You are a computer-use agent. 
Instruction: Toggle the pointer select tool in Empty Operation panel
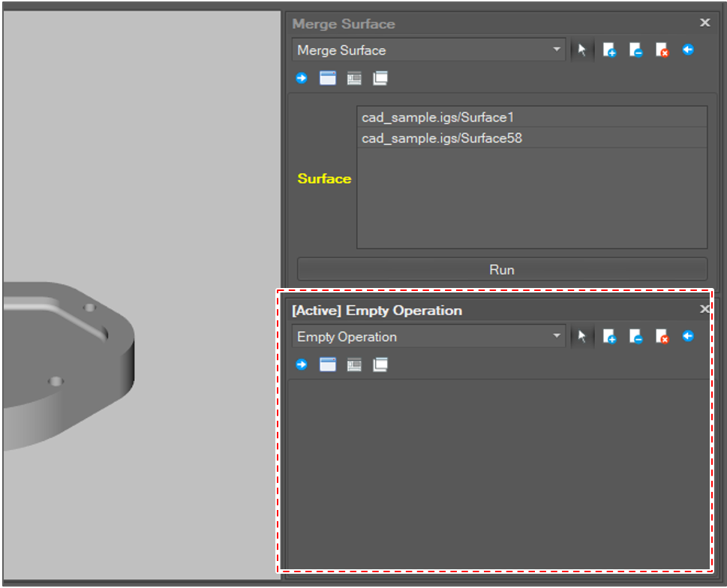pos(581,337)
